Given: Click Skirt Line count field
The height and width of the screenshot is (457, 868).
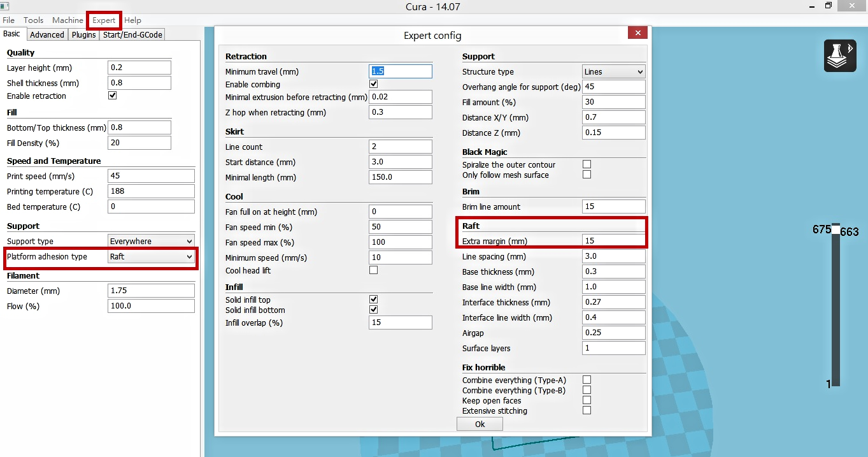Looking at the screenshot, I should click(401, 147).
